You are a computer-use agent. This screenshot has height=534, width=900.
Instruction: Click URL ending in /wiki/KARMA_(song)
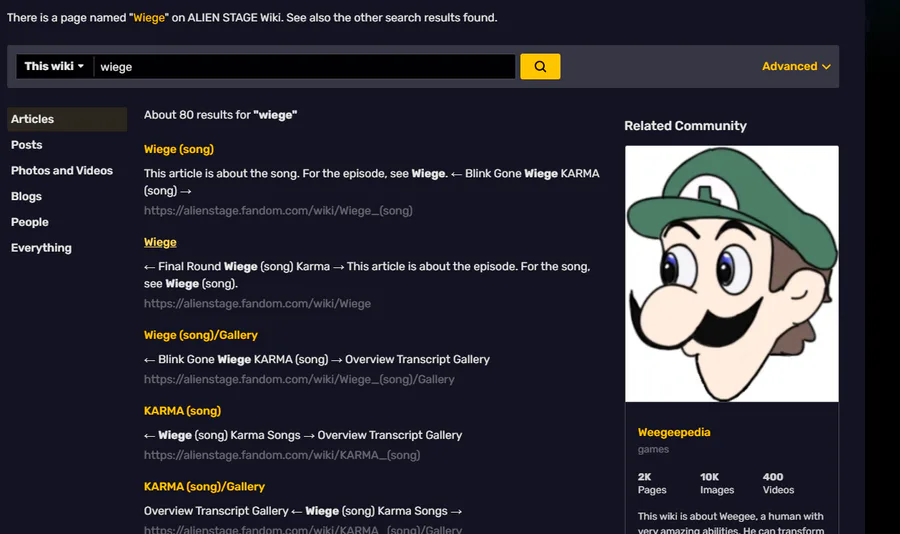(x=282, y=455)
